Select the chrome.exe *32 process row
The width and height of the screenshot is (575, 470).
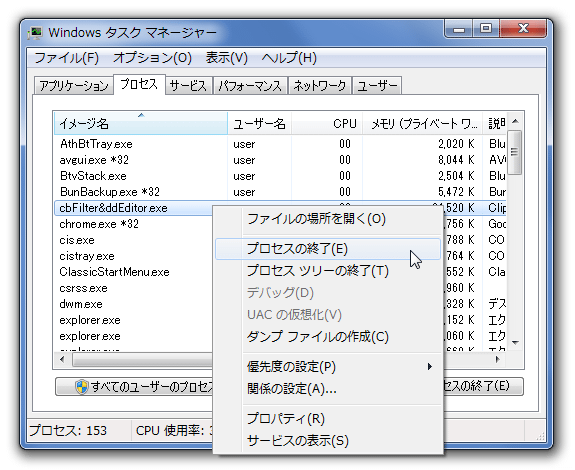tap(133, 224)
